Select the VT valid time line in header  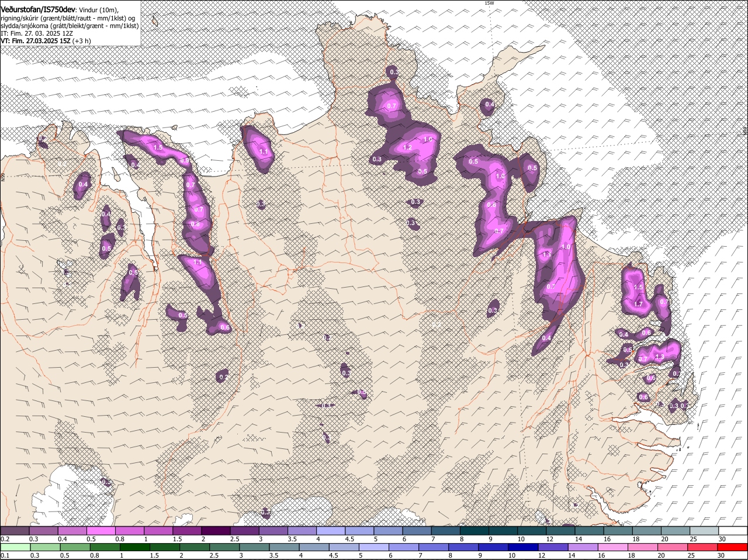pos(46,41)
